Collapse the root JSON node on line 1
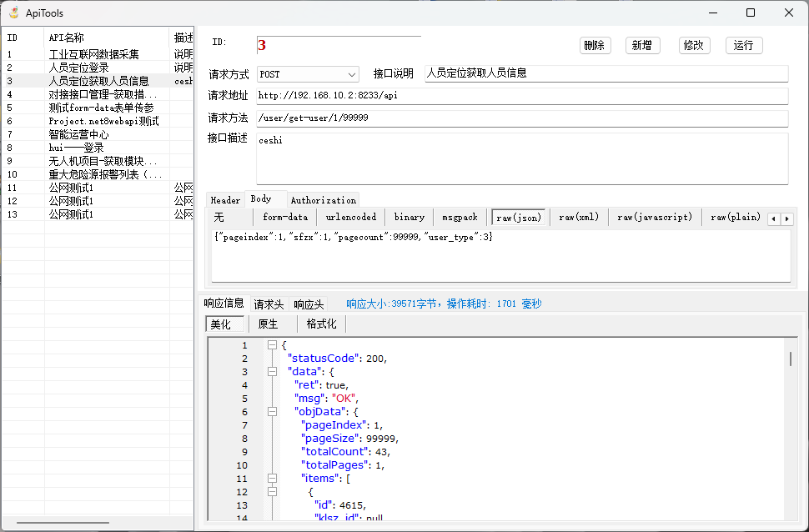The image size is (809, 532). pyautogui.click(x=273, y=345)
